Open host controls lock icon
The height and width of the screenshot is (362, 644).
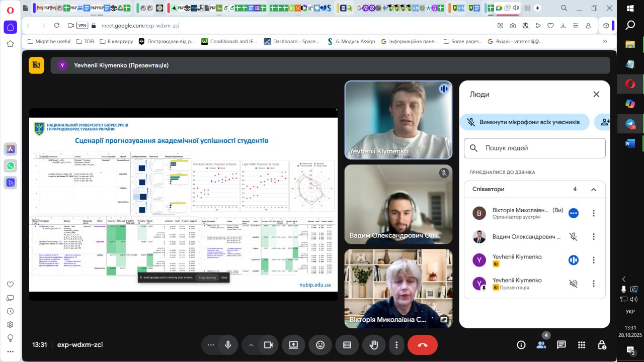(602, 345)
